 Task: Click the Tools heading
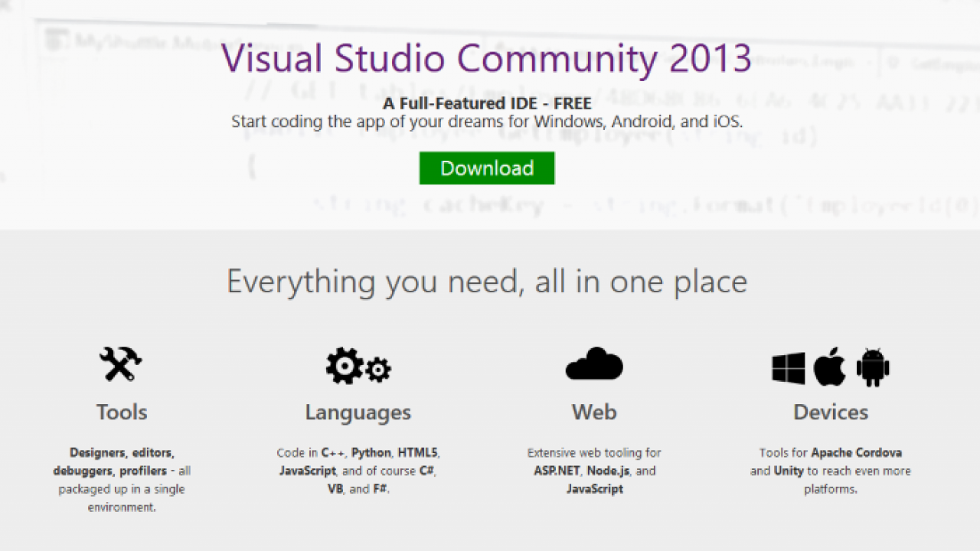[122, 412]
